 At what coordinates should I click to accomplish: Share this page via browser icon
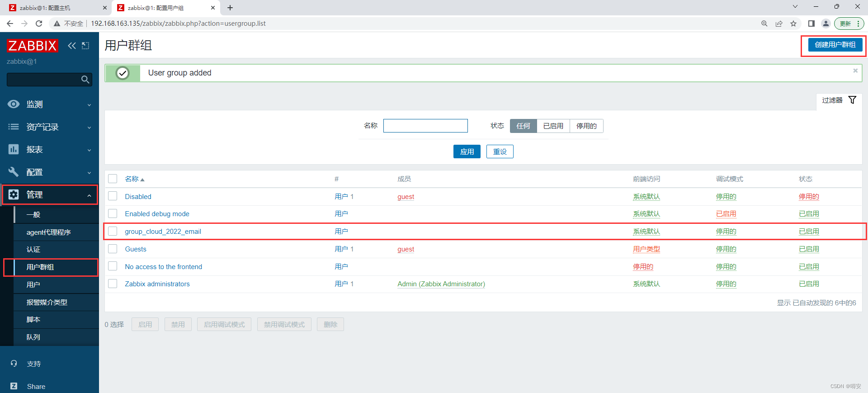pos(779,24)
